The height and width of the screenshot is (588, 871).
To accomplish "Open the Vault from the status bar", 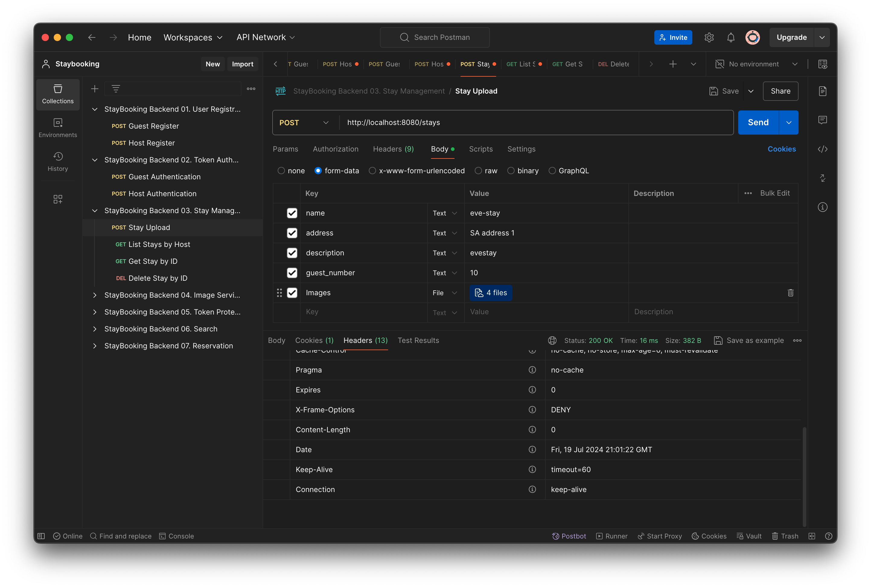I will (749, 536).
